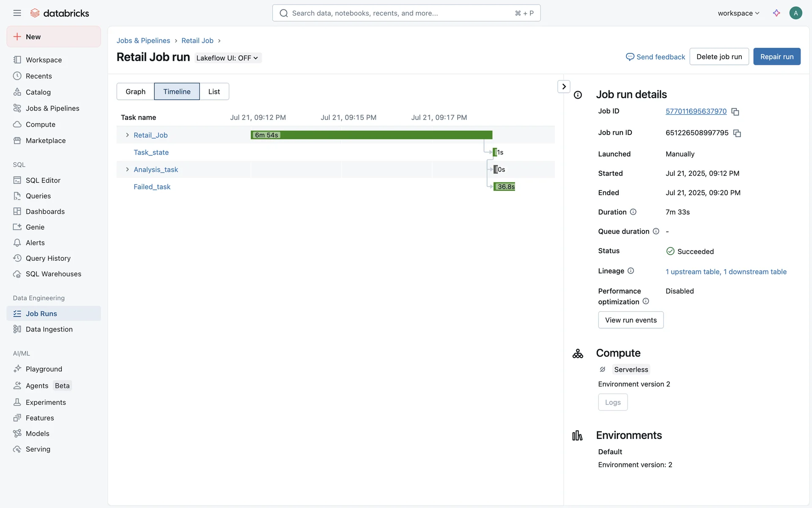Image resolution: width=812 pixels, height=508 pixels.
Task: Open the Databricks Assistant sparkle icon
Action: coord(776,13)
